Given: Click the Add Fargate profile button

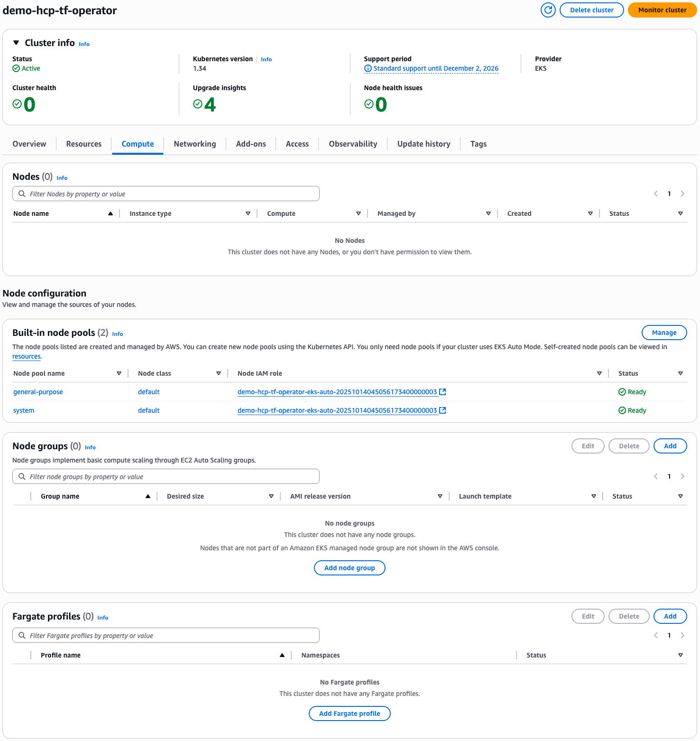Looking at the screenshot, I should 350,713.
